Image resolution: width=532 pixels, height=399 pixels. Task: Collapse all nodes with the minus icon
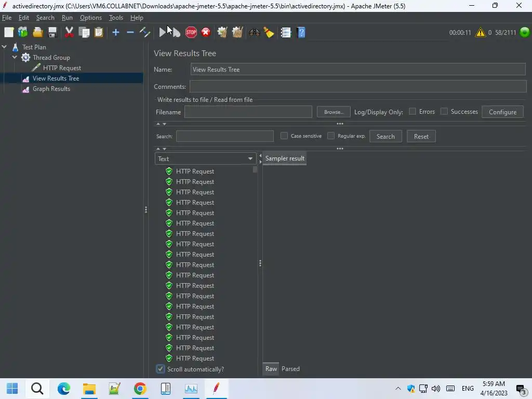(x=130, y=32)
